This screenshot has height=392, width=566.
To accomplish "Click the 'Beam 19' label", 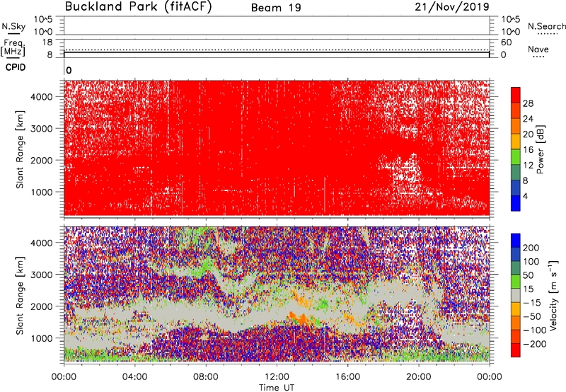I will coord(276,8).
